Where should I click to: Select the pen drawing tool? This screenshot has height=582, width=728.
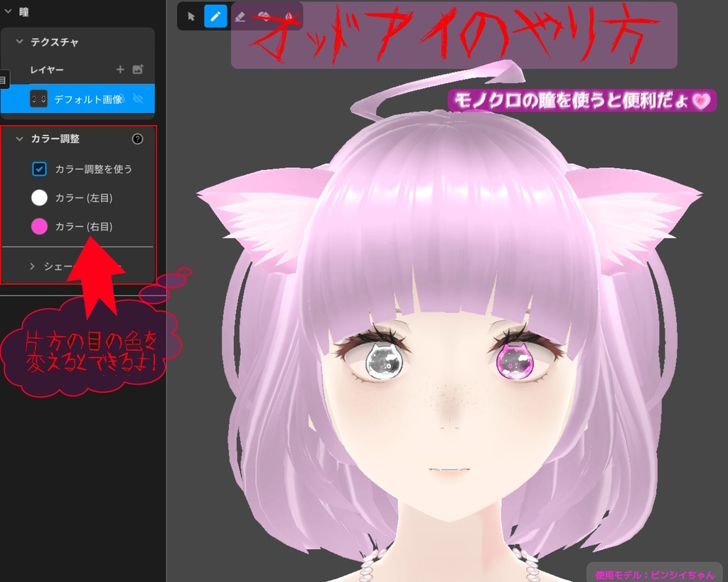[x=215, y=16]
